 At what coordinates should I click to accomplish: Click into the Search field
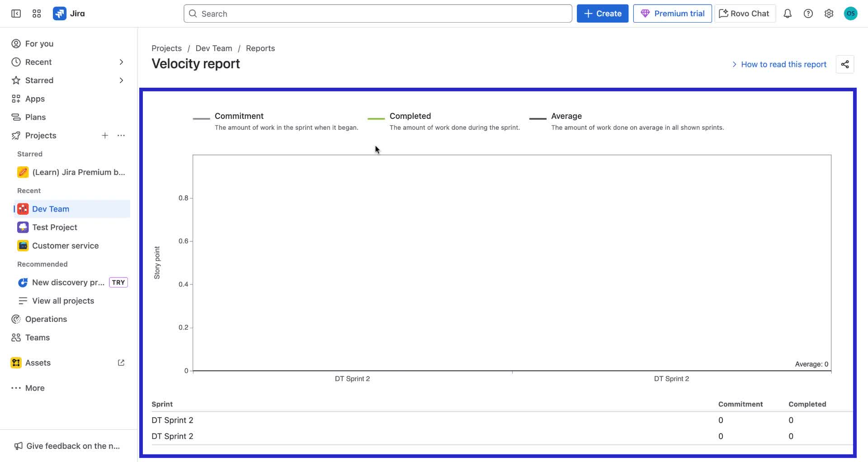(x=378, y=14)
